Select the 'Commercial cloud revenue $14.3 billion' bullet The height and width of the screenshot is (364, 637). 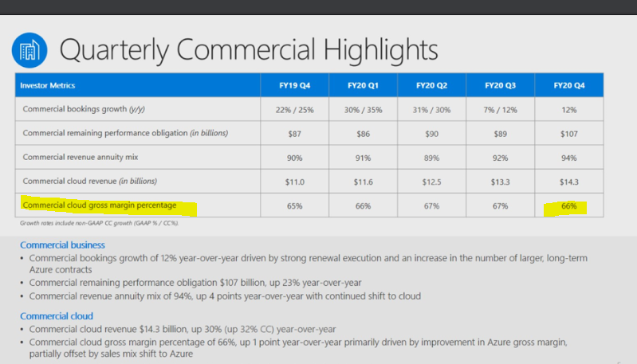point(183,329)
